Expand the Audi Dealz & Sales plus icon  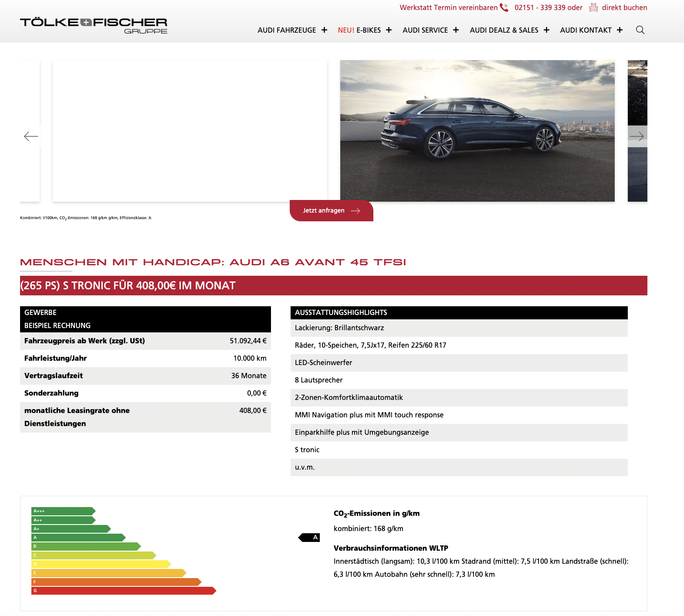(x=546, y=30)
